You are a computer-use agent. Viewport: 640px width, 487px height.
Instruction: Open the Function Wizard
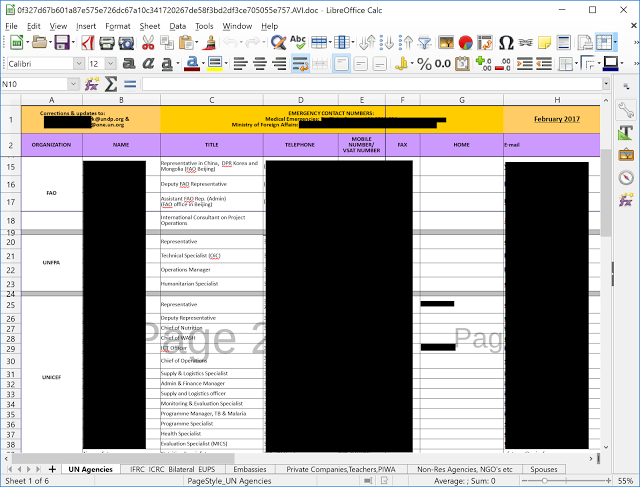(x=92, y=84)
